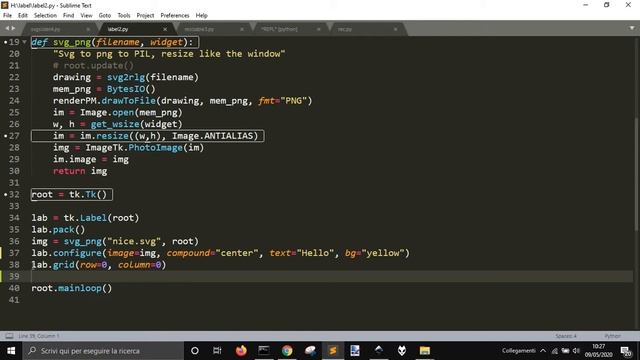Open the View menu

point(86,16)
